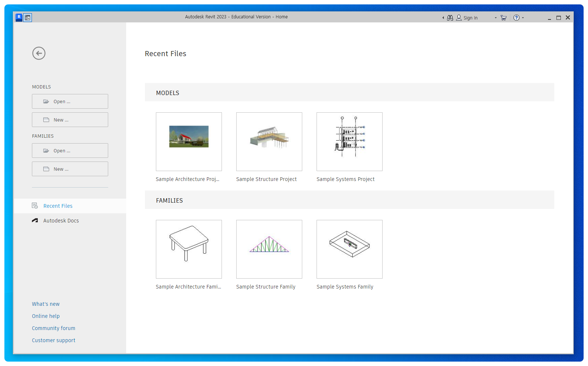Open the What's new link
588x366 pixels.
46,304
